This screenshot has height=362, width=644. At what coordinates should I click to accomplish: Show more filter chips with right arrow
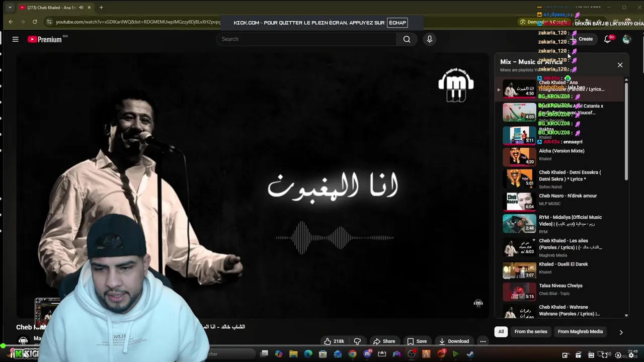tap(621, 332)
